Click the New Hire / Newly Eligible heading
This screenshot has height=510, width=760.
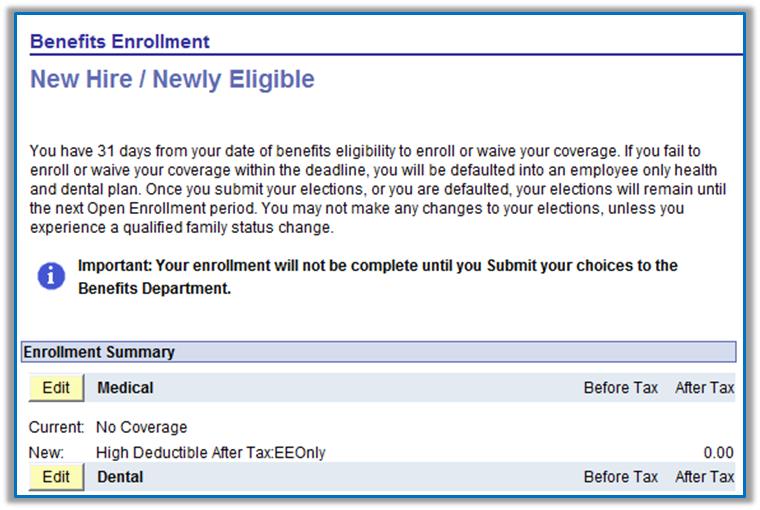(x=172, y=80)
